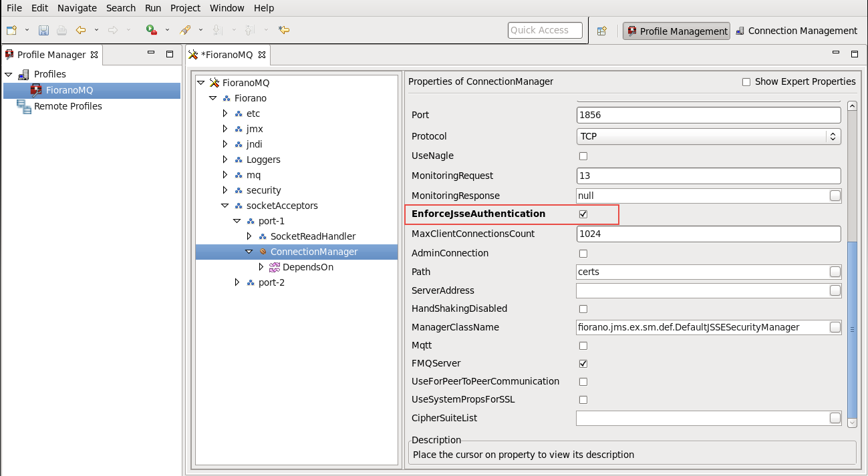
Task: Click the editor button beside ServerAddress field
Action: (x=835, y=290)
